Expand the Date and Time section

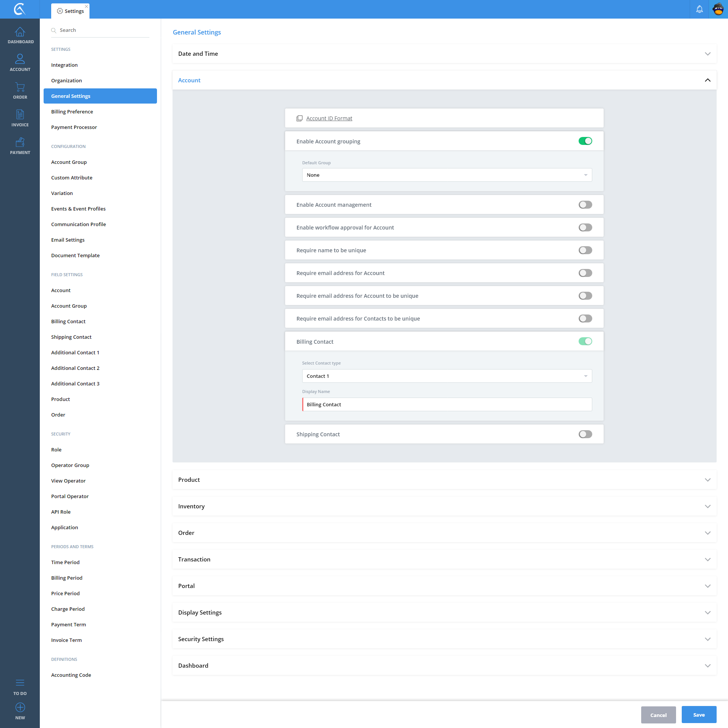click(x=444, y=54)
